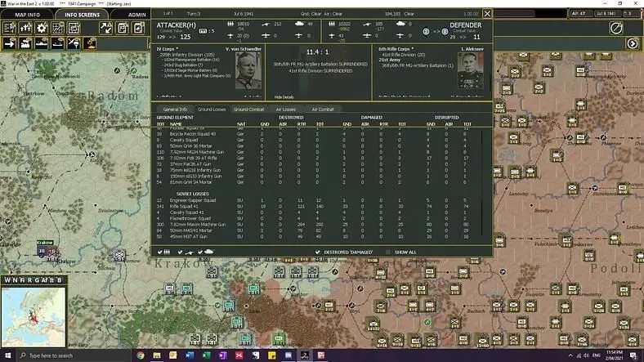Viewport: 644px width, 362px height.
Task: Enable the SHOW ALL checkbox
Action: pos(388,252)
